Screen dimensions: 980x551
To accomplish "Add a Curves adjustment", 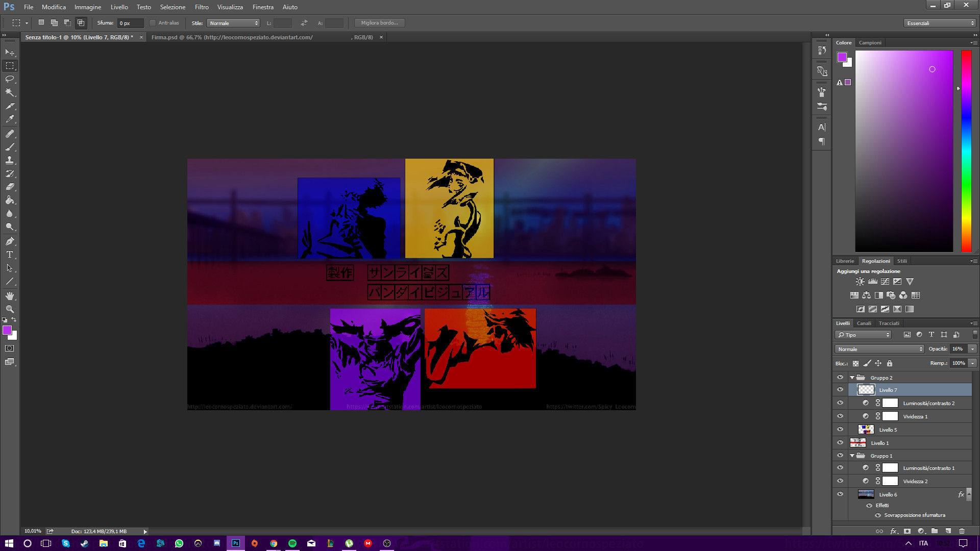I will tap(885, 282).
